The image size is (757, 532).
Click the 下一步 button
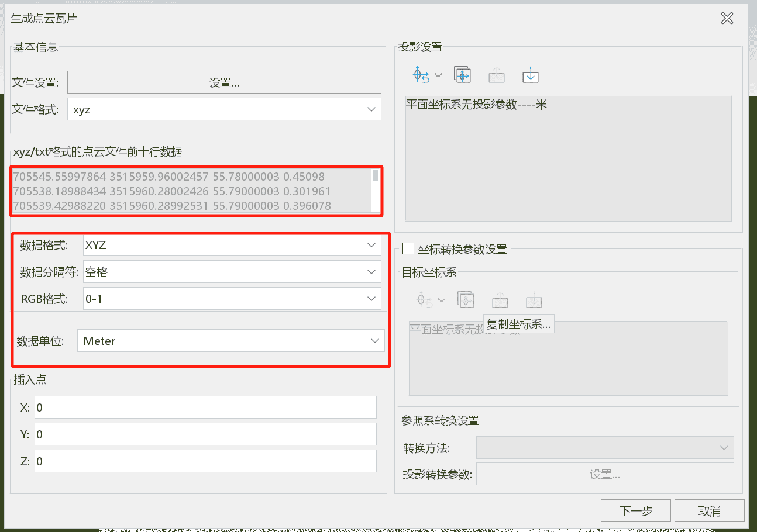click(636, 510)
